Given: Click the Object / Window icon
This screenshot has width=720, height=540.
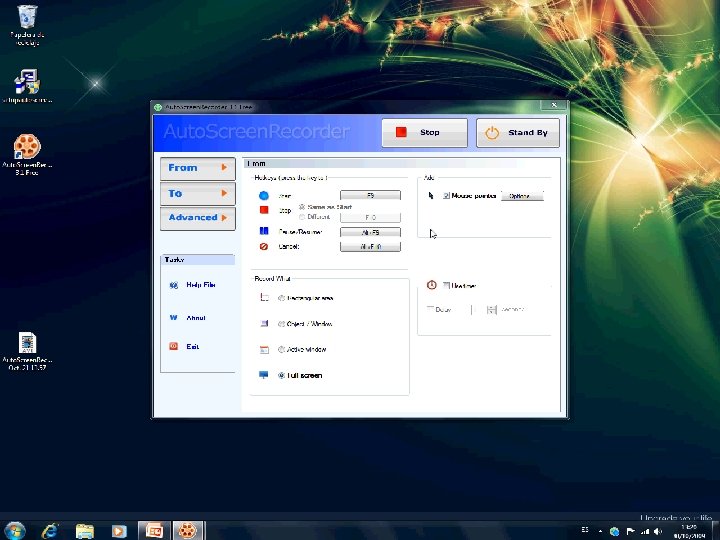Looking at the screenshot, I should pos(264,323).
